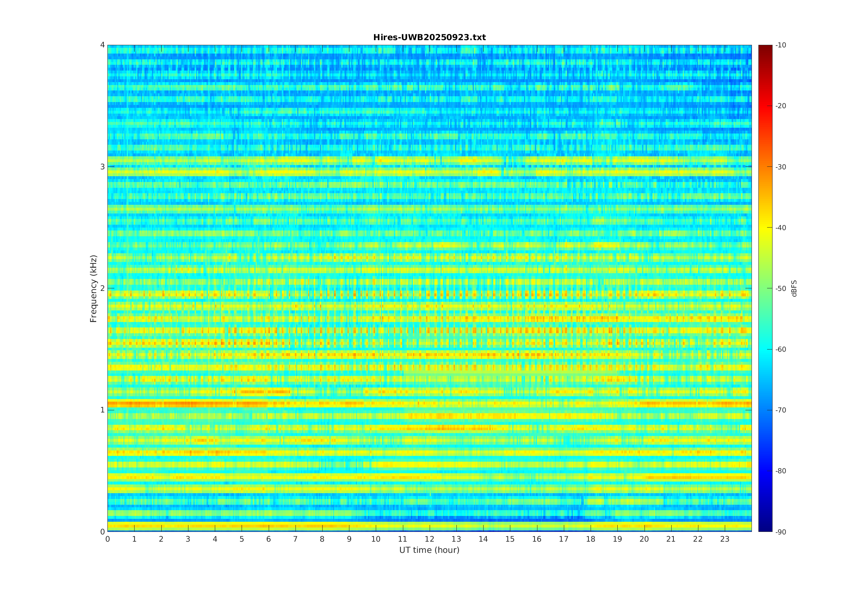Click the 'Frequency (kHz)' axis label
The height and width of the screenshot is (597, 868).
click(93, 288)
